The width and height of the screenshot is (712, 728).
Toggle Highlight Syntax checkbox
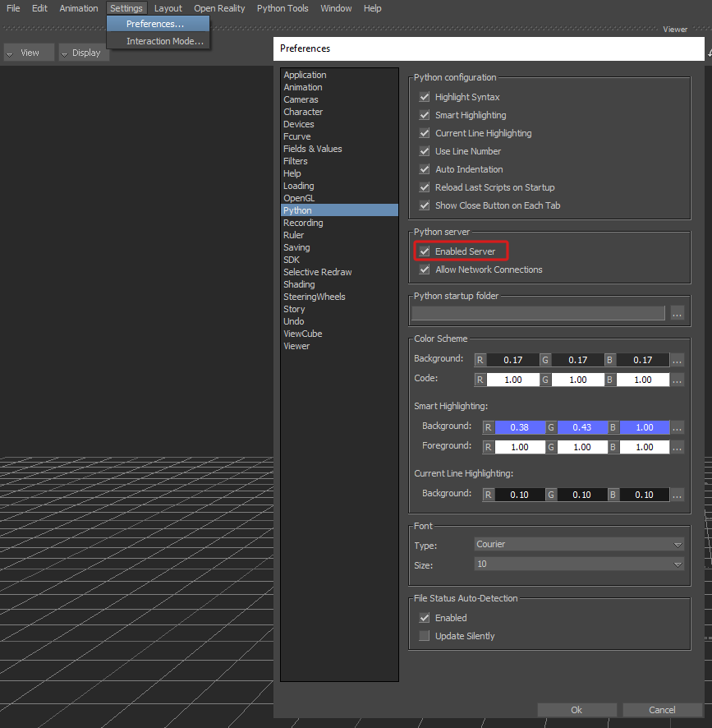click(425, 97)
